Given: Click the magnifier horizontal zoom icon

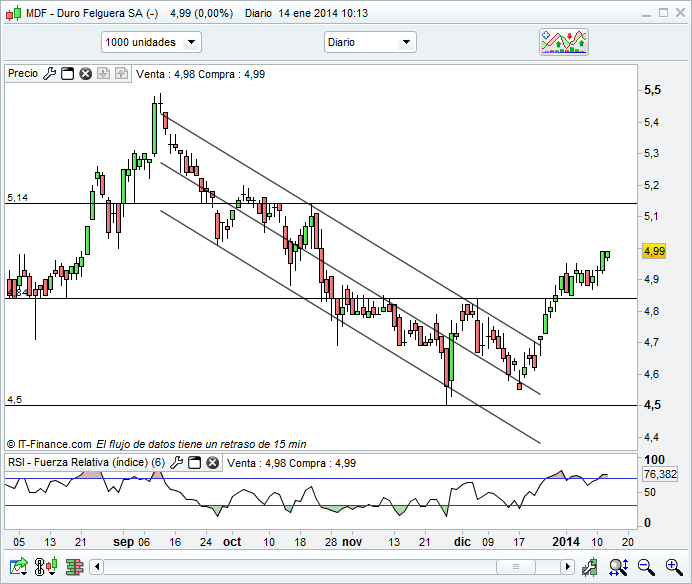Looking at the screenshot, I should 618,567.
